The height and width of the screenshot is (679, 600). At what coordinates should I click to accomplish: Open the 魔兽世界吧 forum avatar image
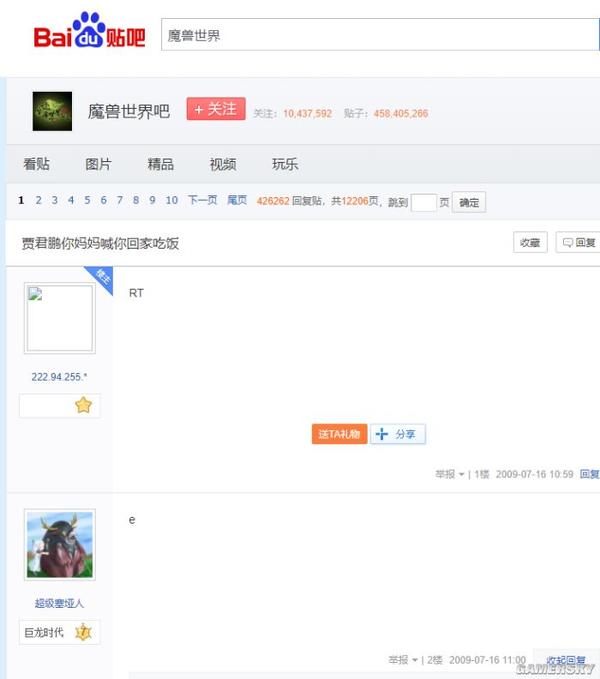52,111
